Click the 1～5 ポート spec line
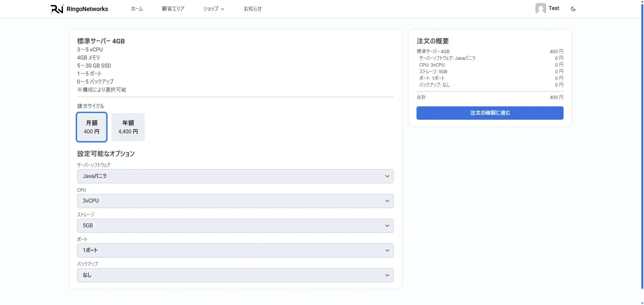Viewport: 644px width, 305px height. tap(89, 74)
